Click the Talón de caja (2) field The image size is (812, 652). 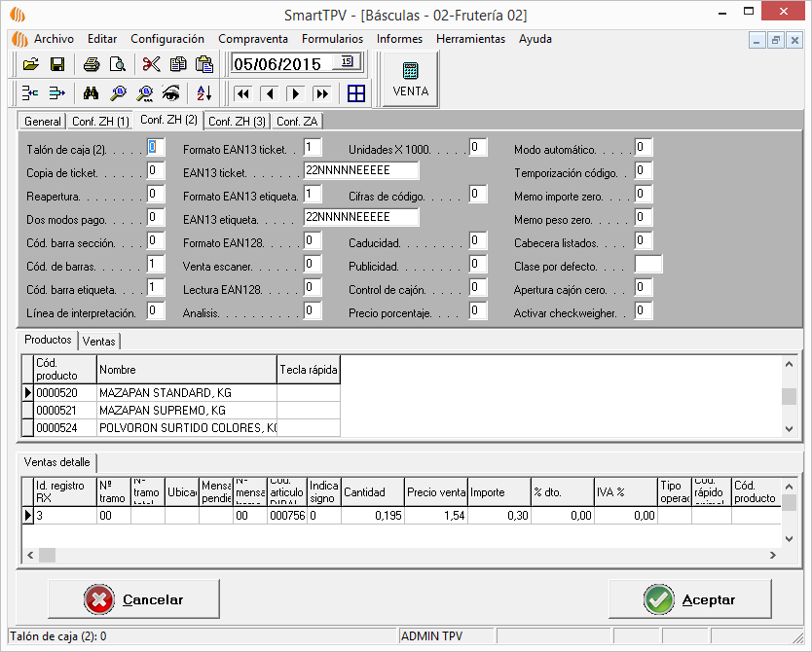point(156,148)
